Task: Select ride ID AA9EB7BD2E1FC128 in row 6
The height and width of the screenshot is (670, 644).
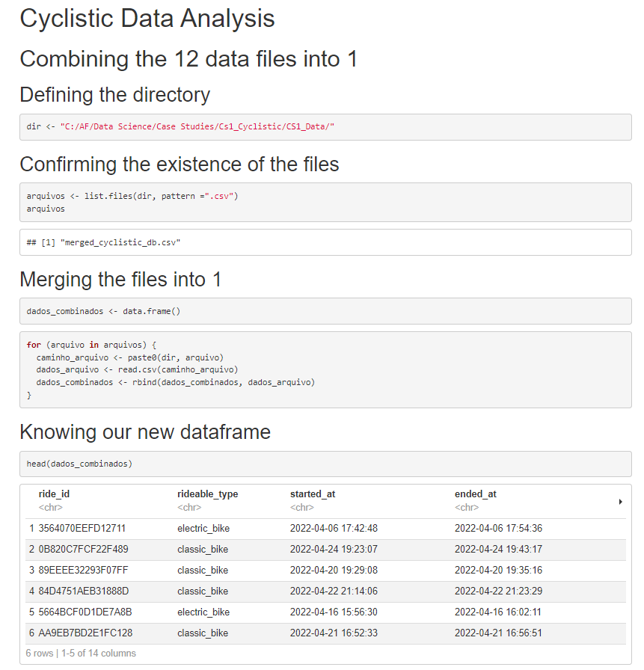Action: click(x=85, y=633)
